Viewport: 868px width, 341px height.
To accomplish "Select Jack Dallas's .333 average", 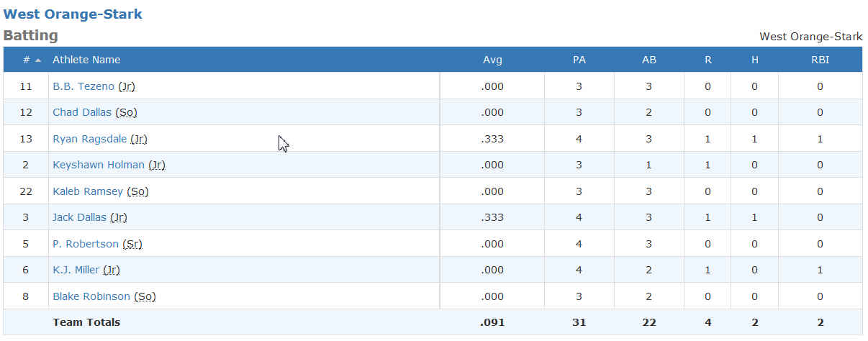I will [x=492, y=217].
